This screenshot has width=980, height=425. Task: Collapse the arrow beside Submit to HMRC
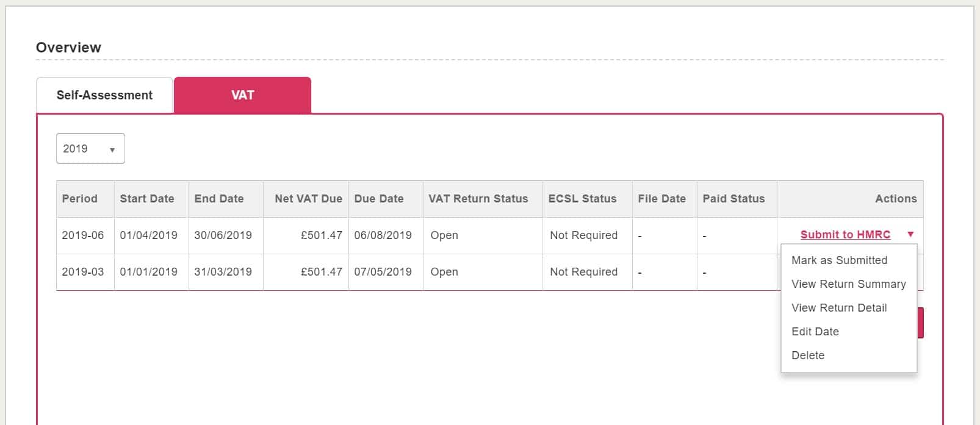coord(910,235)
